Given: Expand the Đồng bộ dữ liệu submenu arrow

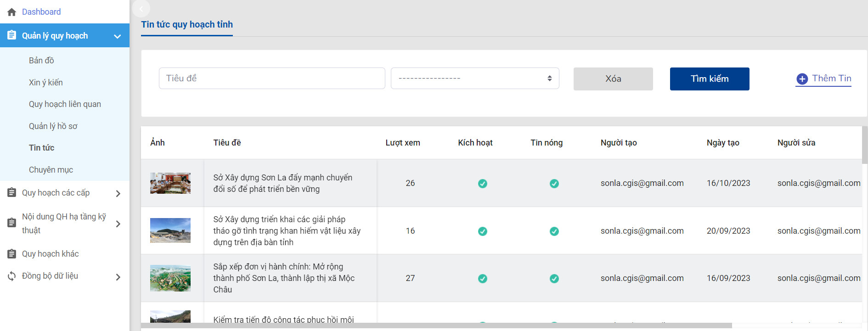Looking at the screenshot, I should click(x=118, y=277).
